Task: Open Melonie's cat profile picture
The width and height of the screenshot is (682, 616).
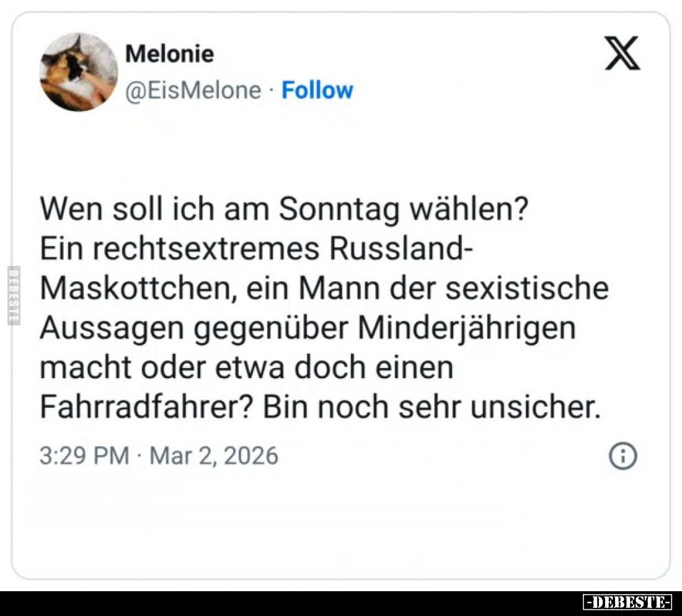Action: point(79,73)
